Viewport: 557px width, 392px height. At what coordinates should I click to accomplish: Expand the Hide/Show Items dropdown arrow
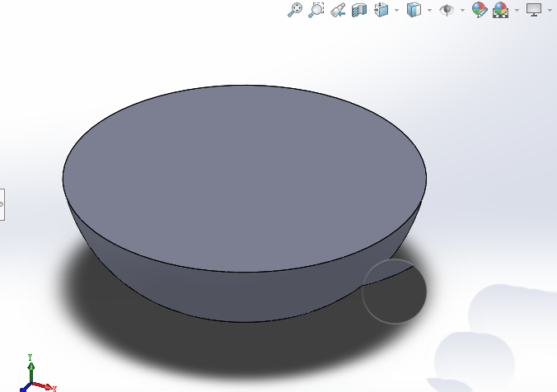462,11
